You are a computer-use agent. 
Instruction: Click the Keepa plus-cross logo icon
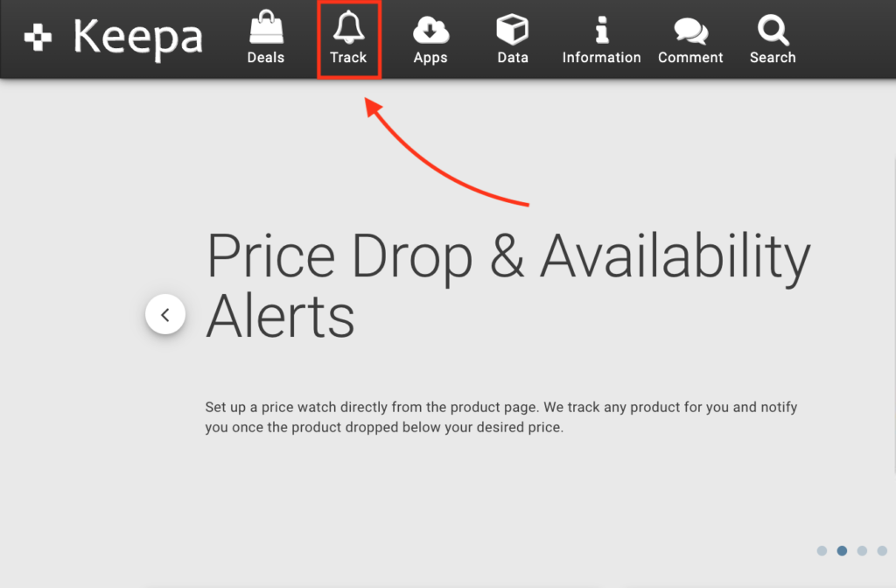point(36,37)
